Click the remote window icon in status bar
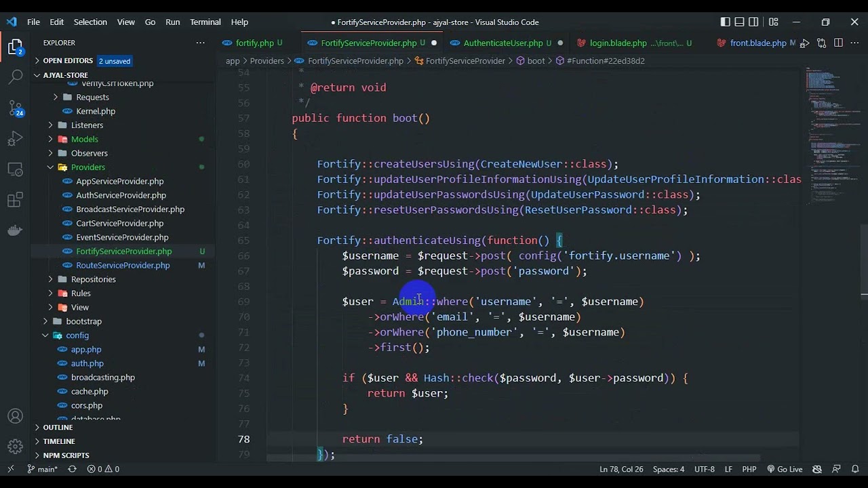 (11, 469)
